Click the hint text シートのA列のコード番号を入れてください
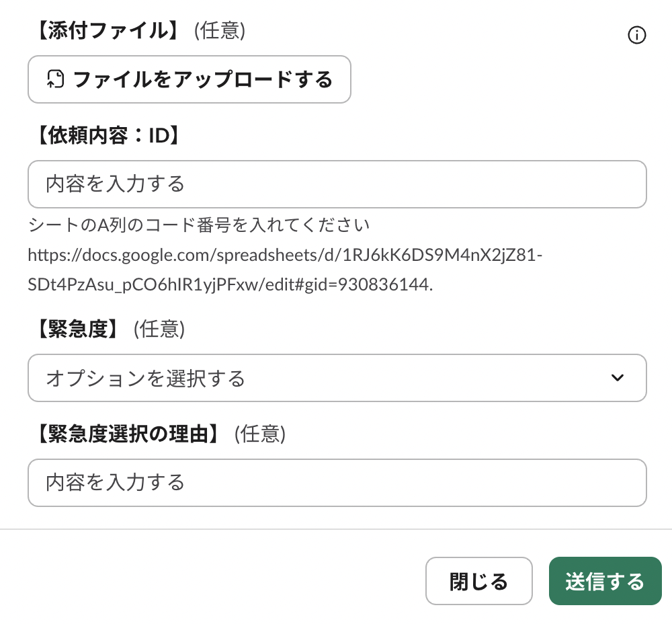Screen dimensions: 672x624 199,225
